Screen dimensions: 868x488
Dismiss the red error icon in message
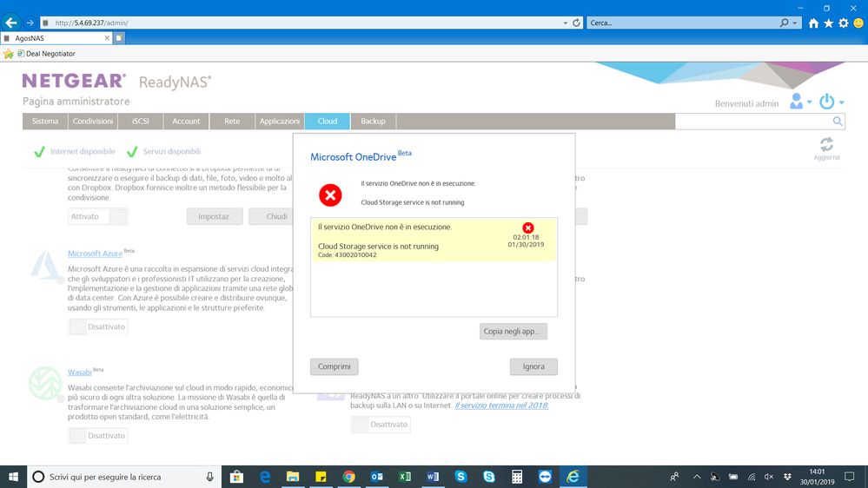528,228
